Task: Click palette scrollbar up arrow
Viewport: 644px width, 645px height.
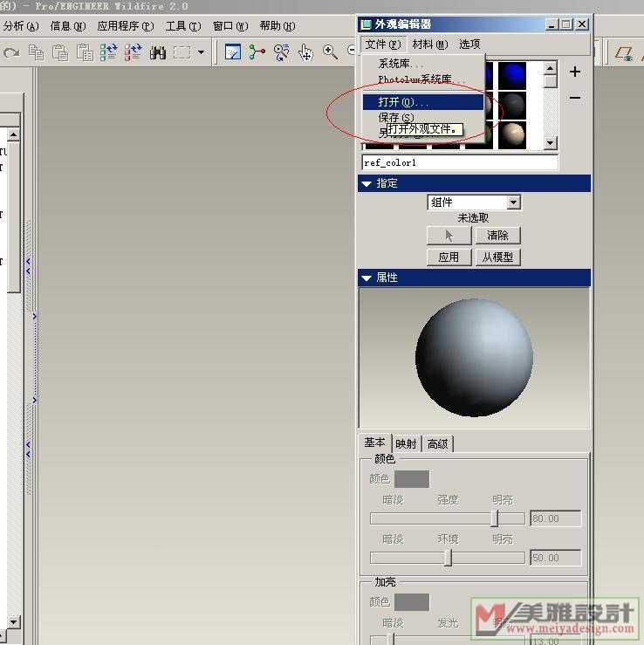Action: pyautogui.click(x=551, y=68)
